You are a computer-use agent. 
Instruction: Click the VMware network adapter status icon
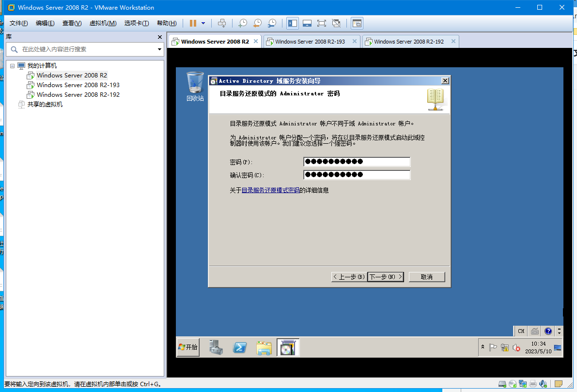pyautogui.click(x=523, y=384)
